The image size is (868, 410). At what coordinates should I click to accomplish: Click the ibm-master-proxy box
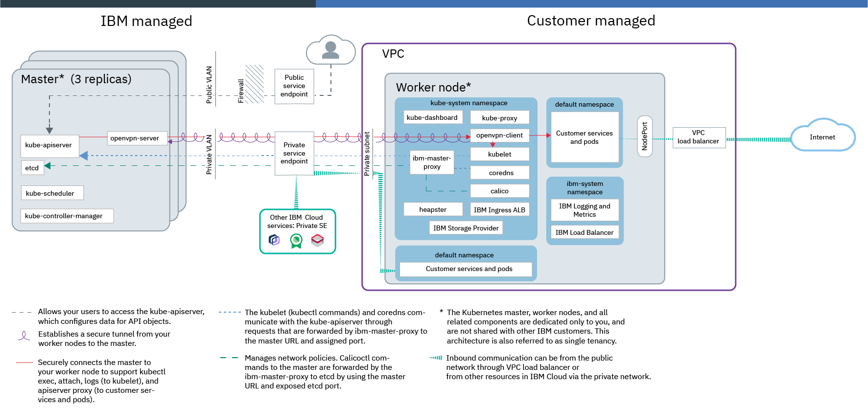[432, 162]
